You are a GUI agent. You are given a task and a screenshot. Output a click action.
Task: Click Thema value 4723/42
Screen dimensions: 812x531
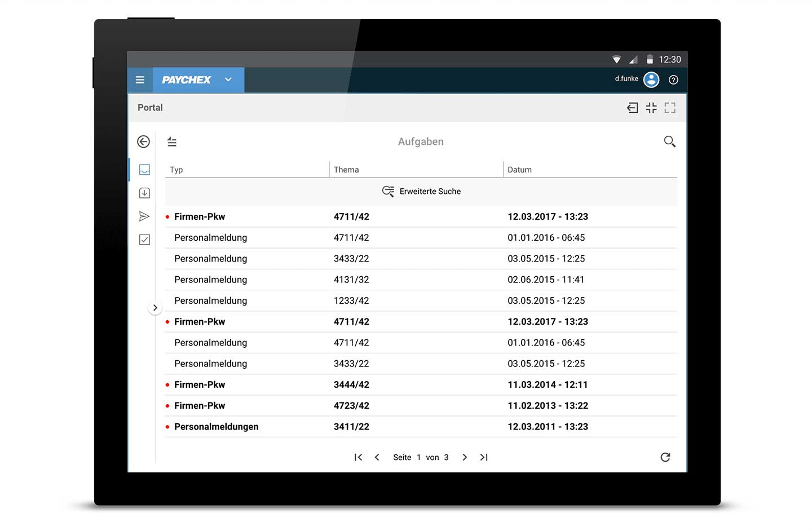pos(351,406)
